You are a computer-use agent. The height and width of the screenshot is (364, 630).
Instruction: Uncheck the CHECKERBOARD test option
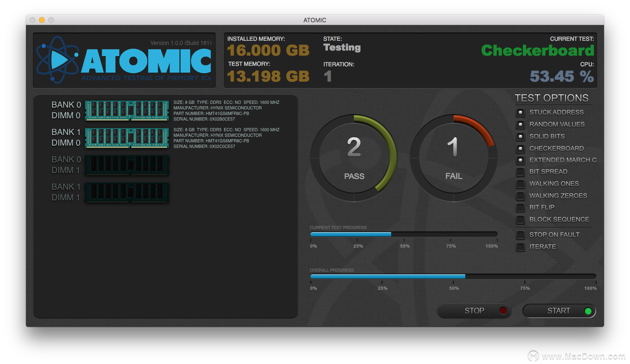tap(521, 148)
